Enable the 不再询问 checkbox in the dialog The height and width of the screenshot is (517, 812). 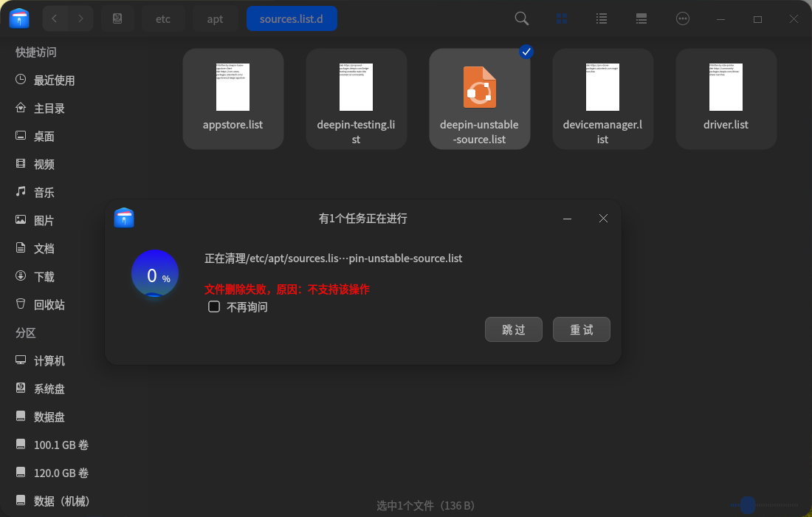point(214,307)
